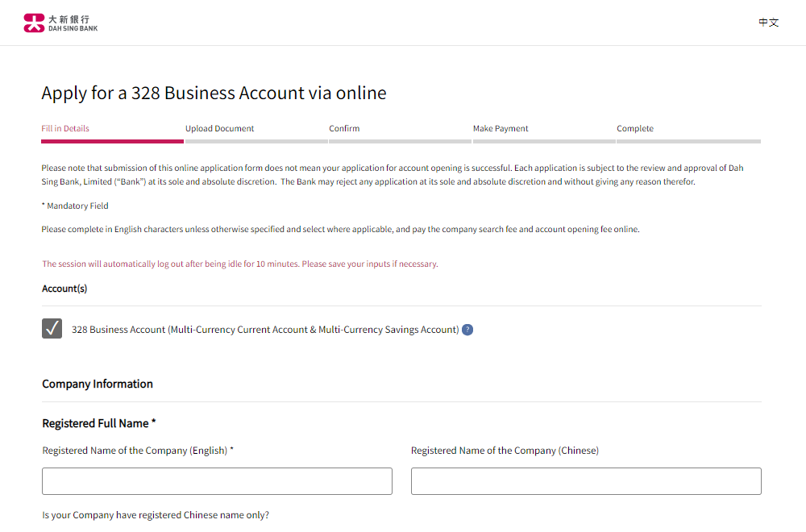
Task: Click the checkmark icon in the account checkbox
Action: 52,329
